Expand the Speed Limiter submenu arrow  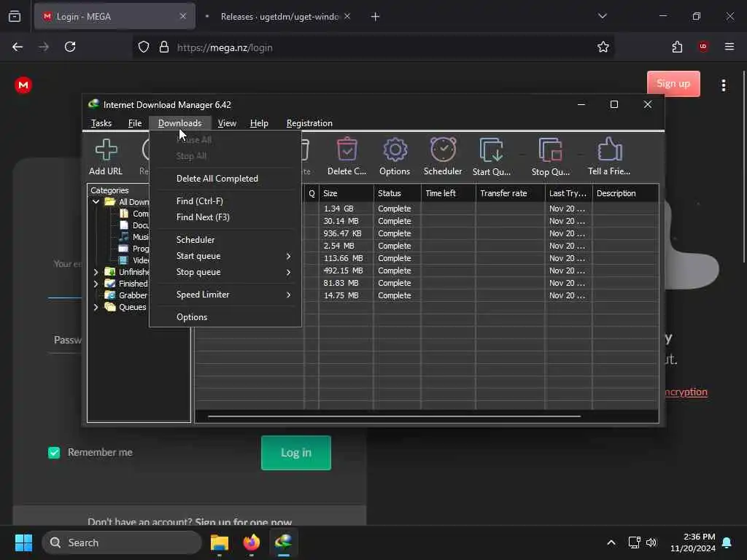click(x=288, y=295)
